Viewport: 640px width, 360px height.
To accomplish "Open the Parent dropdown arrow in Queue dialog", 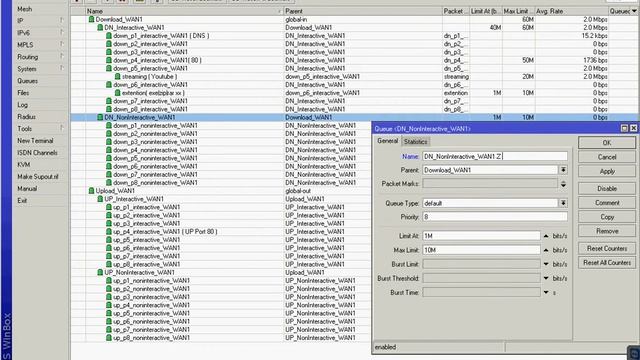I will [x=563, y=170].
